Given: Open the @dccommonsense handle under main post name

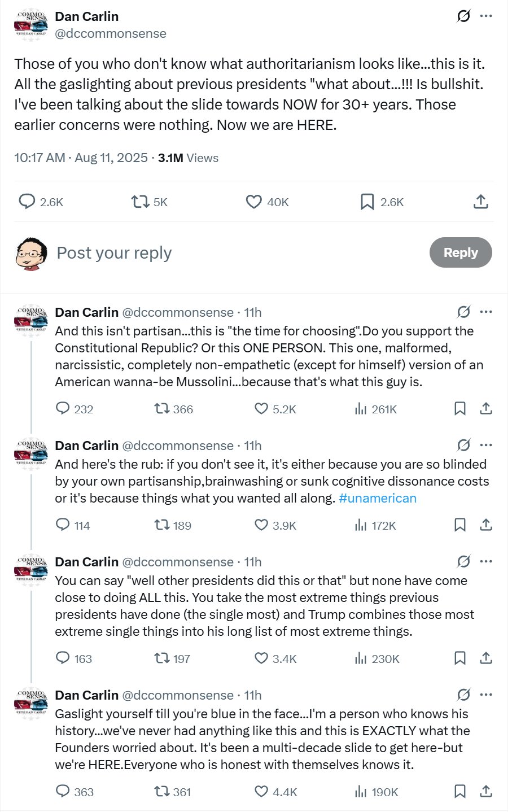Looking at the screenshot, I should click(x=111, y=34).
